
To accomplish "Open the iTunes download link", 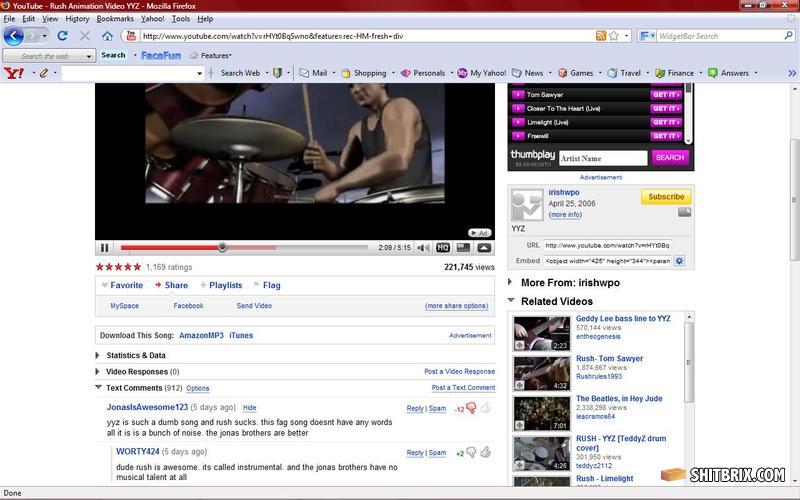I will tap(241, 335).
